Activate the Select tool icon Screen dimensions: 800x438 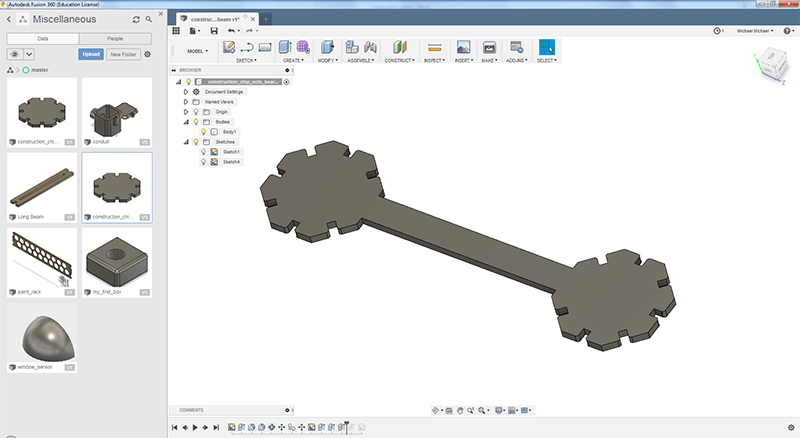point(546,47)
